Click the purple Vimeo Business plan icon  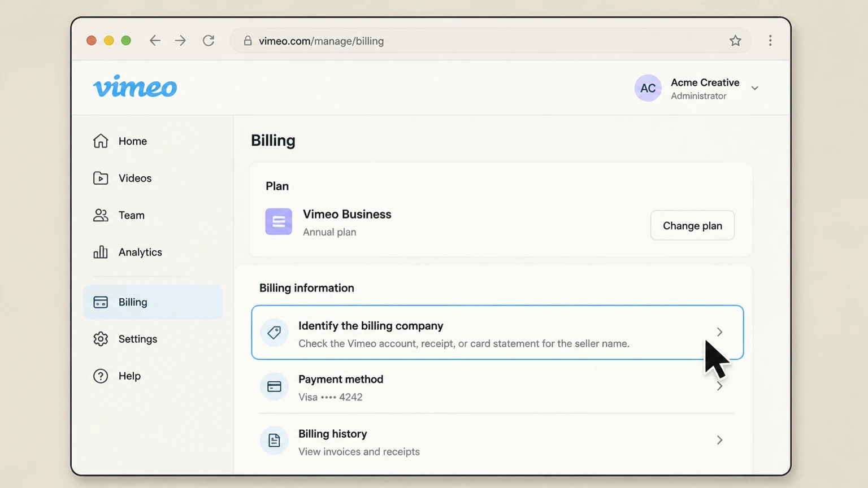click(x=279, y=221)
